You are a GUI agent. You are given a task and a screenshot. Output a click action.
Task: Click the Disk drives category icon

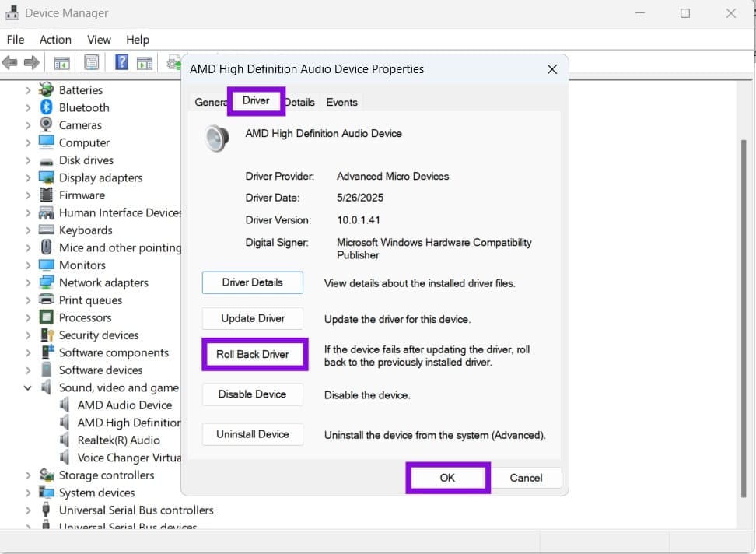[47, 161]
